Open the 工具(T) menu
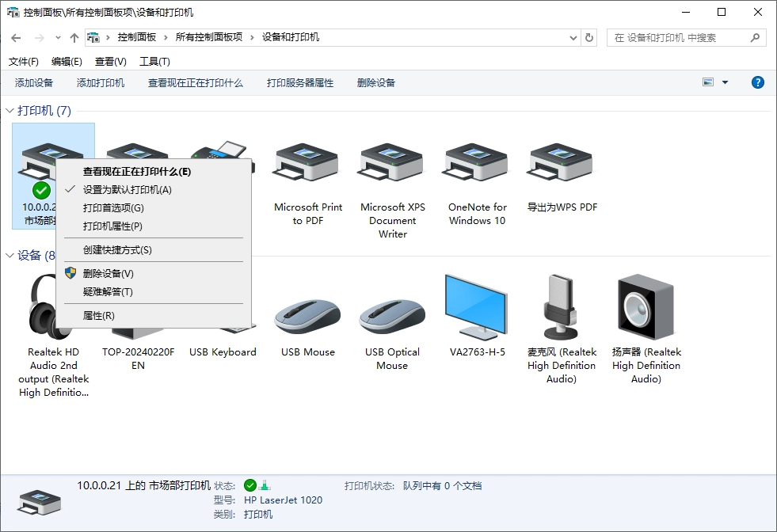This screenshot has width=777, height=532. point(154,62)
